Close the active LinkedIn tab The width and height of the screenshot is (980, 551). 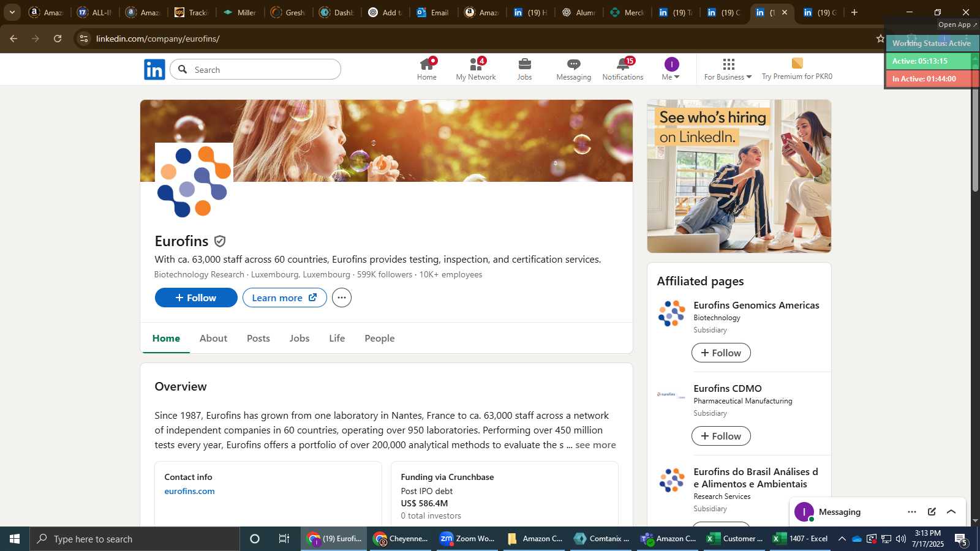(785, 12)
